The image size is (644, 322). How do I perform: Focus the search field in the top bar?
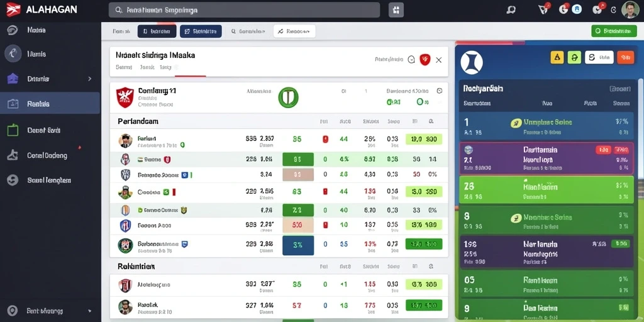pos(244,10)
